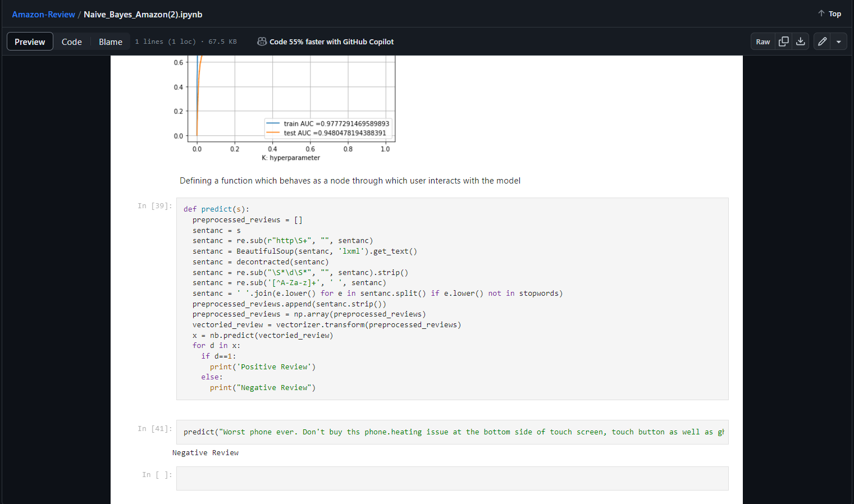Click the pencil edit file icon
This screenshot has width=854, height=504.
(822, 42)
